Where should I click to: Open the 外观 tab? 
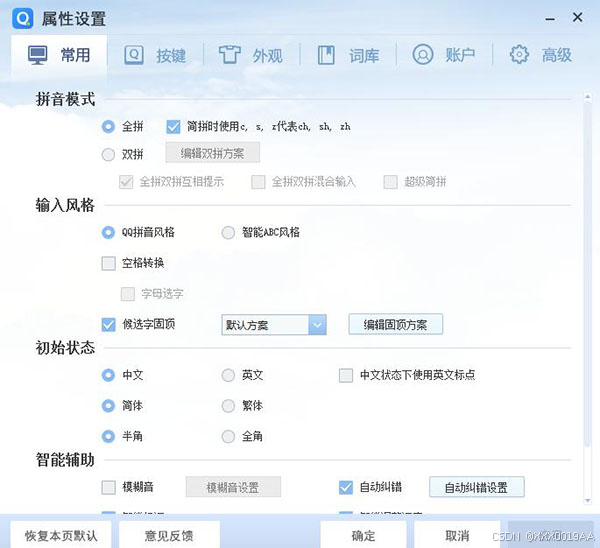(251, 55)
